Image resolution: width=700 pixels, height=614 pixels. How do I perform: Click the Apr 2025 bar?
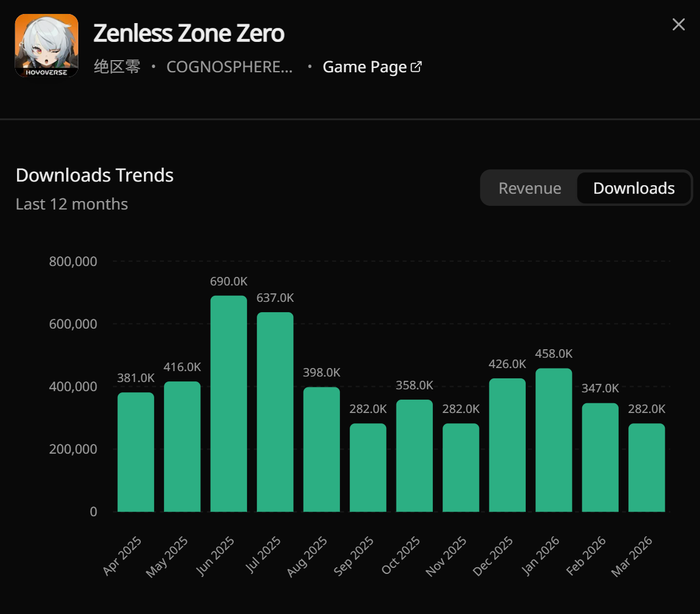point(136,452)
